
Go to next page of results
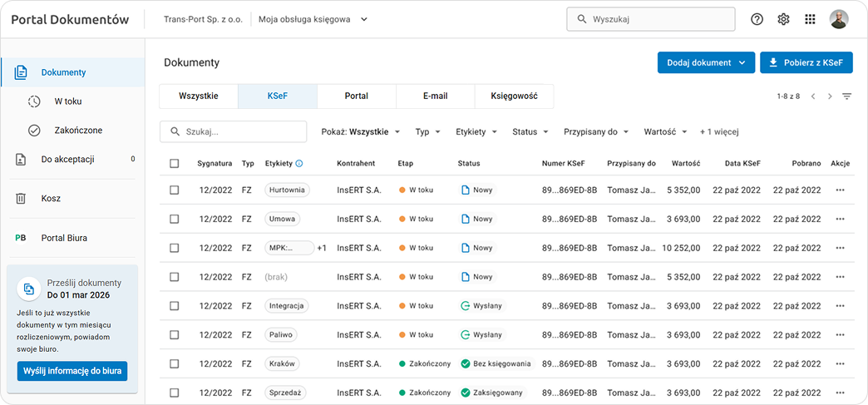point(830,96)
